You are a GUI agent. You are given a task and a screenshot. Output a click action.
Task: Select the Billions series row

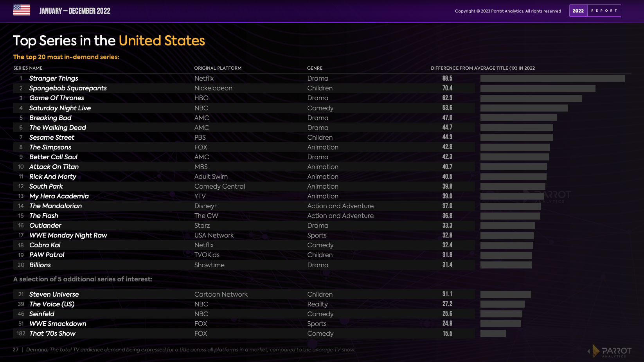click(40, 265)
